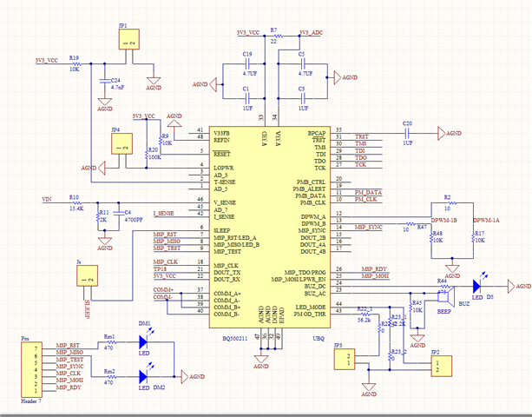Viewport: 532px width, 417px height.
Task: Click the LED_MODE pin name
Action: pos(311,307)
